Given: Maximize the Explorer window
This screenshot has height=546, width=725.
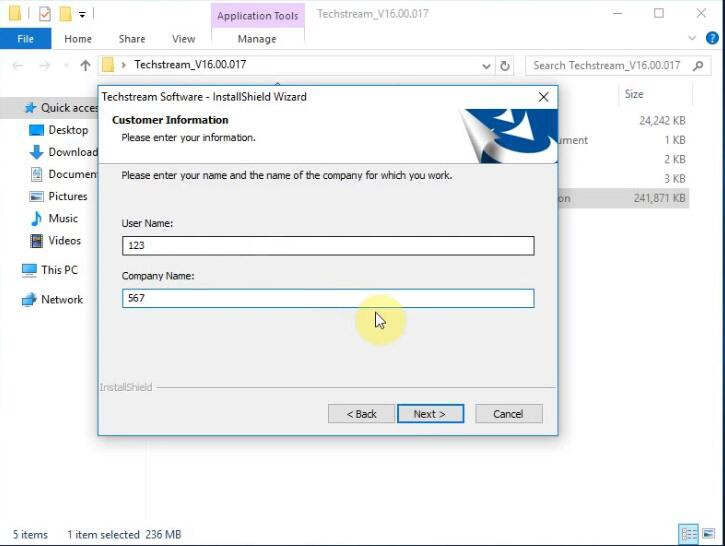Looking at the screenshot, I should tap(659, 13).
